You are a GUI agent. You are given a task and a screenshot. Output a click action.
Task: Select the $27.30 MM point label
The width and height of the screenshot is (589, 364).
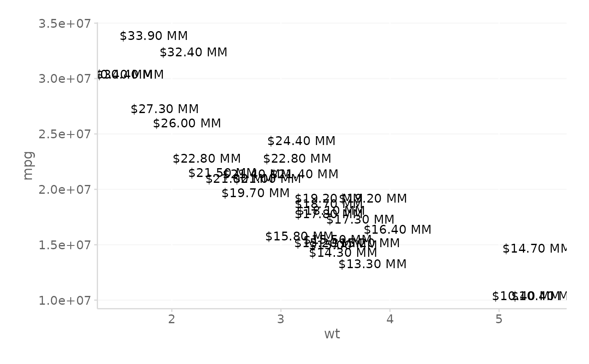(x=164, y=109)
